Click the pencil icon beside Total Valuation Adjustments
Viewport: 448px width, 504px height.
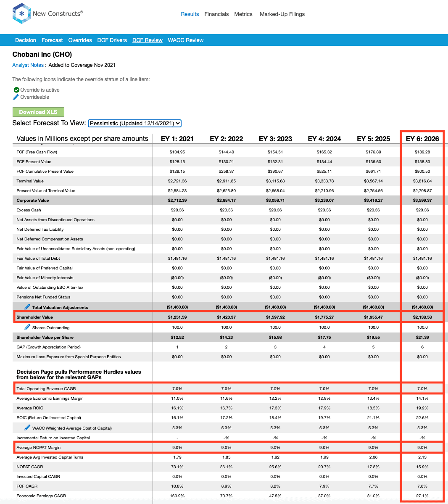(27, 307)
